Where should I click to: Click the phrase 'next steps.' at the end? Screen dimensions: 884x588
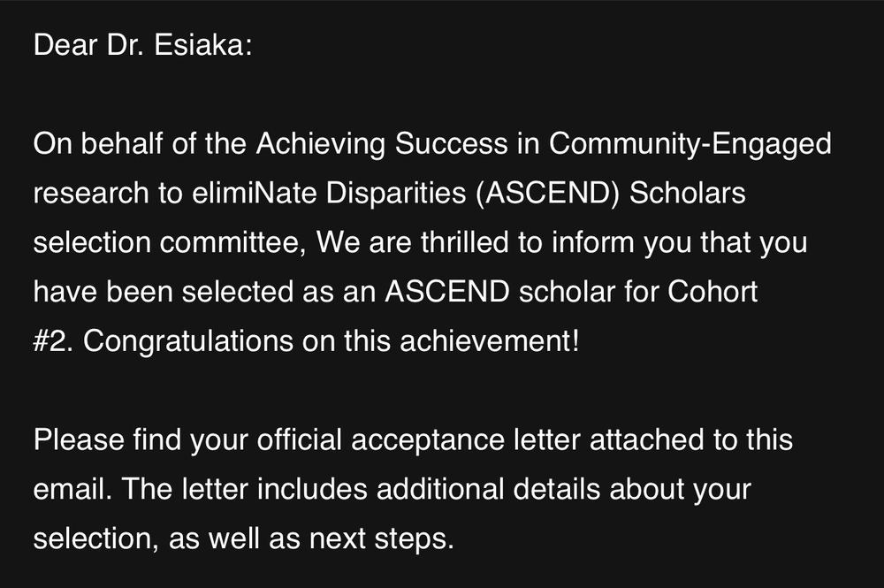[x=382, y=538]
